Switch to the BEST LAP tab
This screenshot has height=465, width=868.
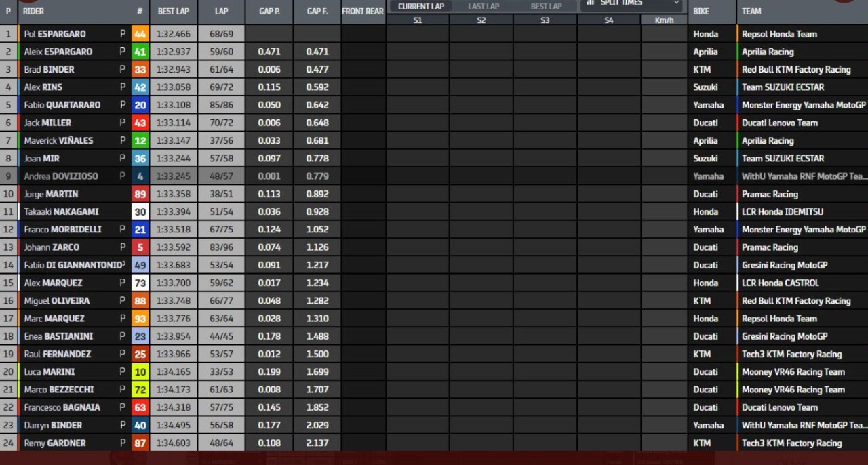click(x=545, y=6)
